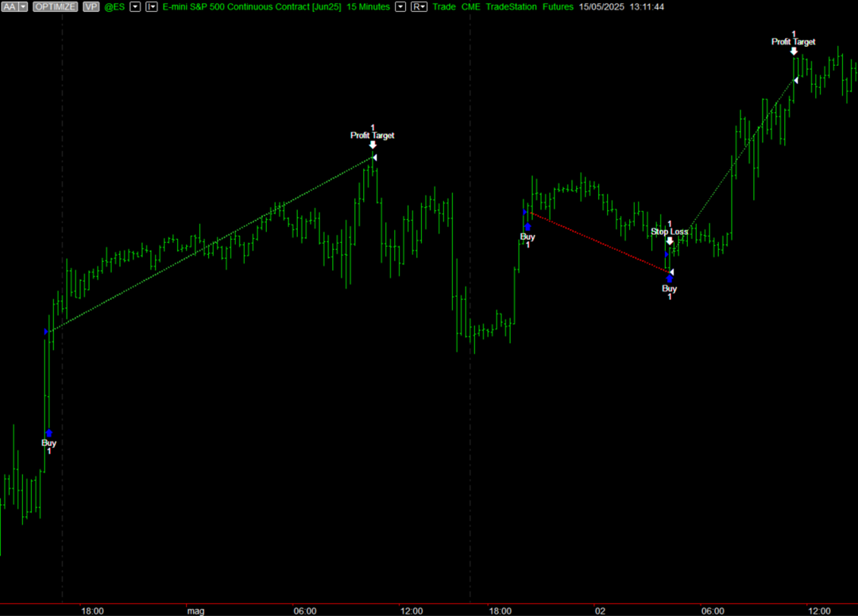Click the first Buy arrow at far left
Image resolution: width=858 pixels, height=616 pixels.
[48, 433]
